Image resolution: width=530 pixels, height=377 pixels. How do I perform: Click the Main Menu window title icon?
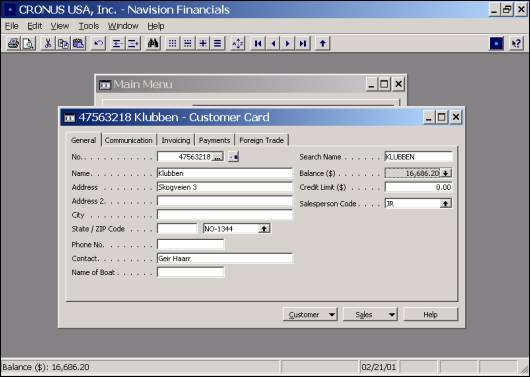click(105, 85)
